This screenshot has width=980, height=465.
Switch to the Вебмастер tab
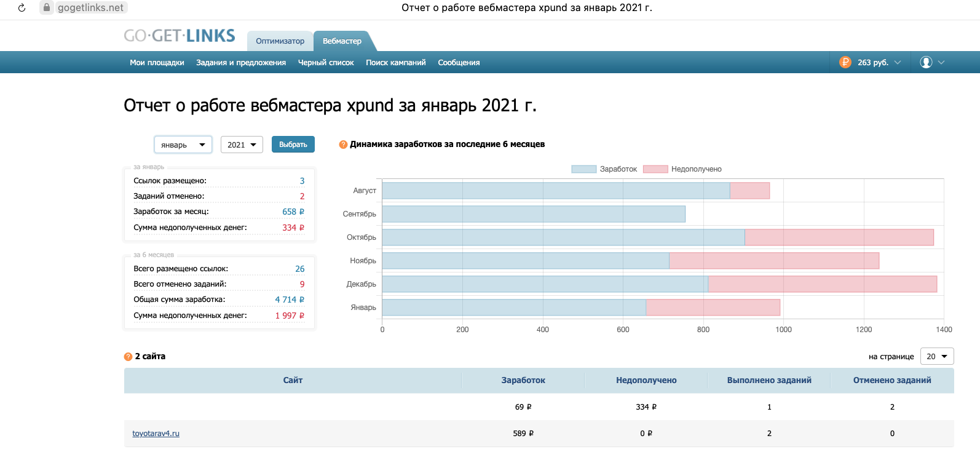(x=342, y=41)
